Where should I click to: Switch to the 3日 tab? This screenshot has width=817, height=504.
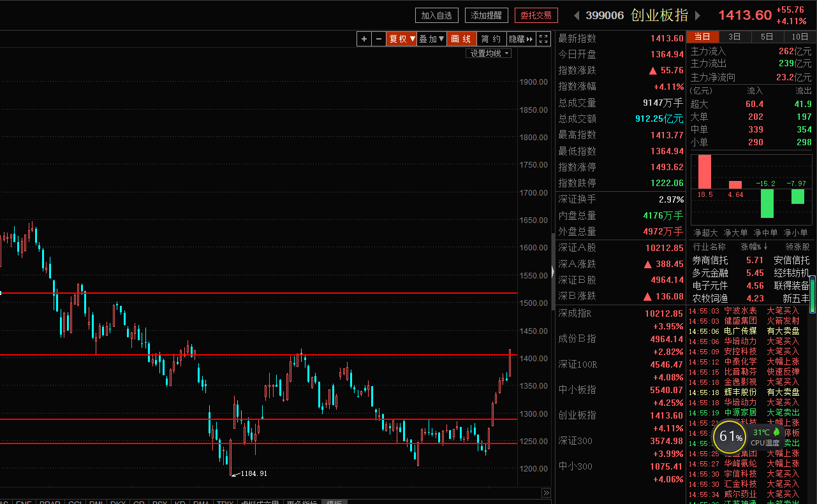pos(735,37)
